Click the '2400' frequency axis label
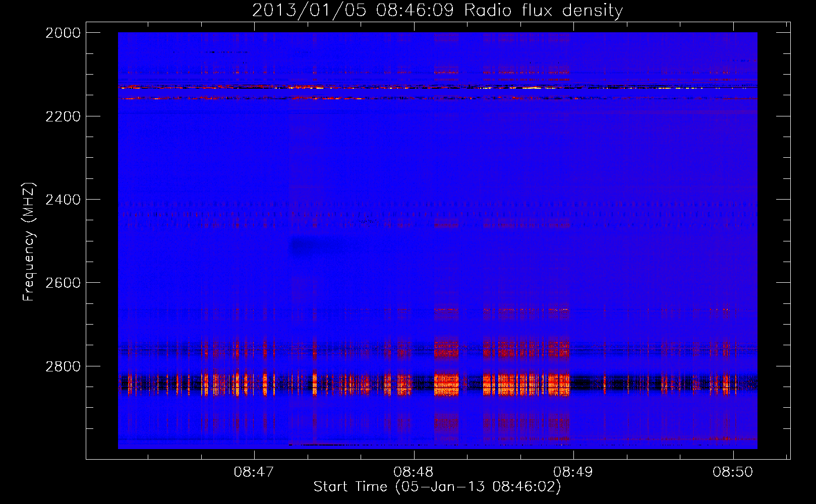 pos(63,200)
